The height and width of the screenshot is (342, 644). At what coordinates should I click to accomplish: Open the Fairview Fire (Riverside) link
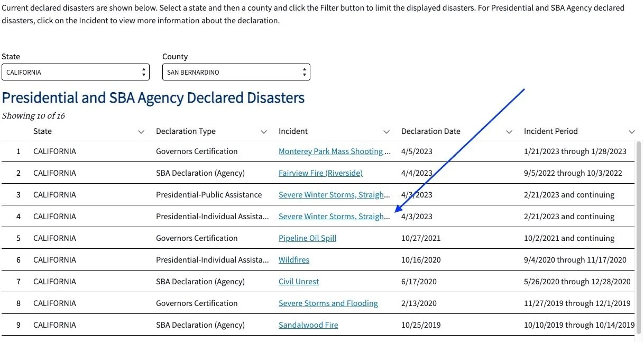point(320,173)
